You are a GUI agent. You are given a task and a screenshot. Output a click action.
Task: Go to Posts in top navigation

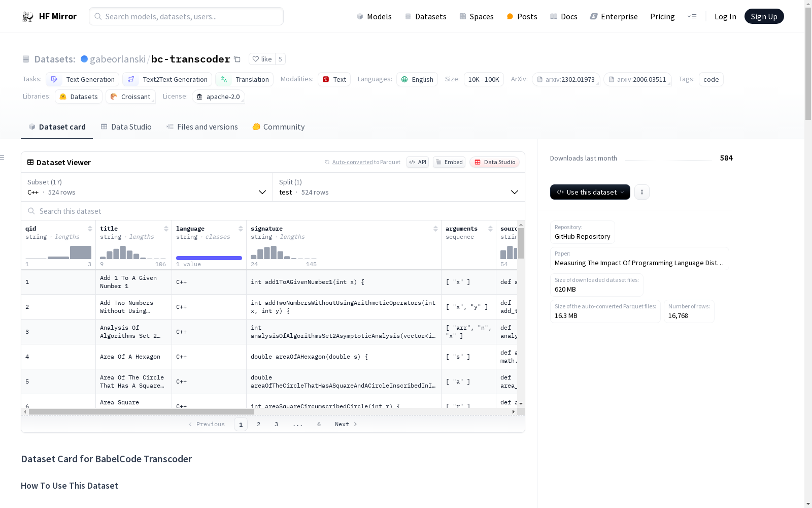point(522,16)
